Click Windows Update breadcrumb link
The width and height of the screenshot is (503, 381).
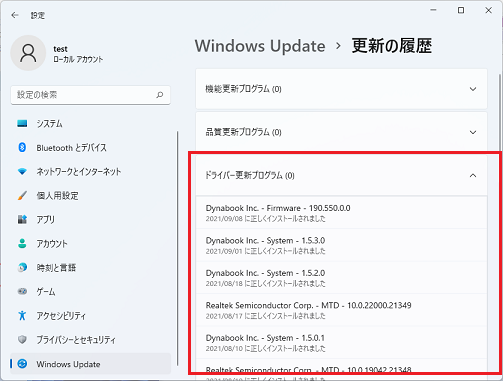coord(260,46)
